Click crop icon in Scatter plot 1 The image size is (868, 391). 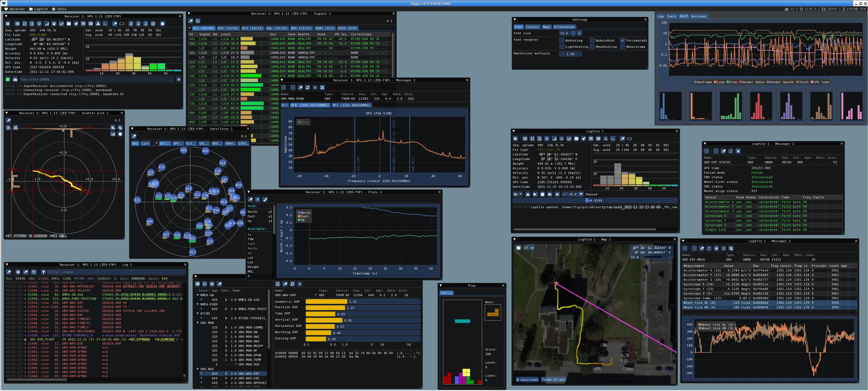[120, 128]
